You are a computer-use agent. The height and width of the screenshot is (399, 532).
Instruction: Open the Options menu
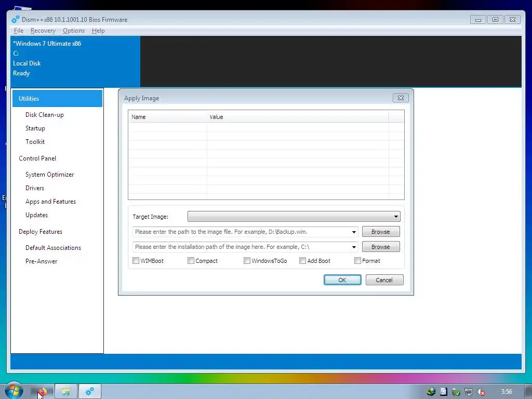pyautogui.click(x=74, y=31)
